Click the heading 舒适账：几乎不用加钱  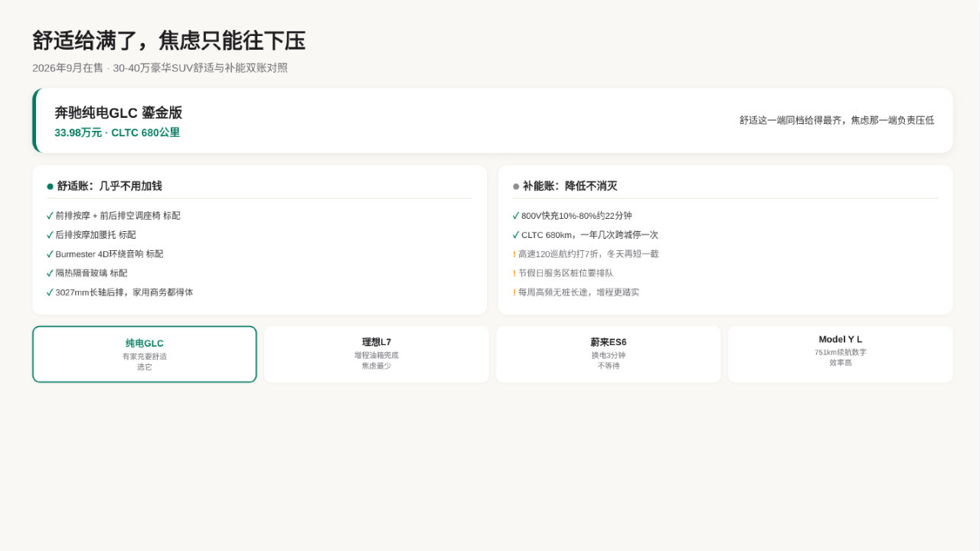(x=109, y=186)
